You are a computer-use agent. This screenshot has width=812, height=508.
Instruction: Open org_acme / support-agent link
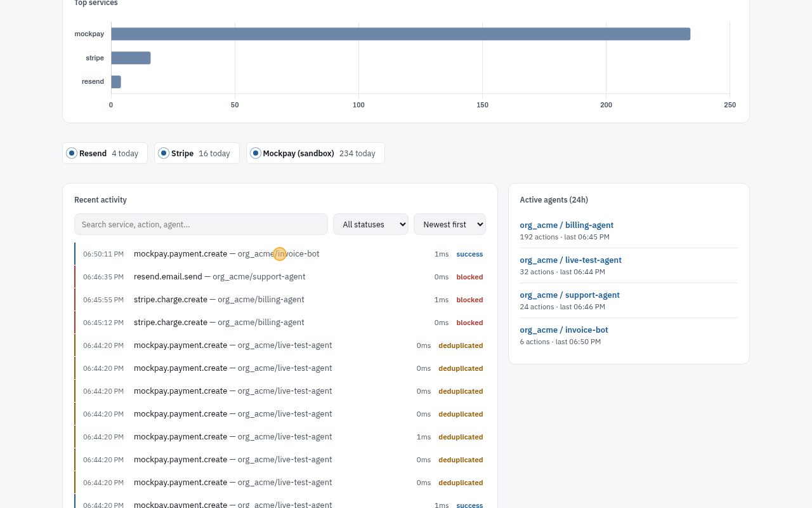(570, 295)
